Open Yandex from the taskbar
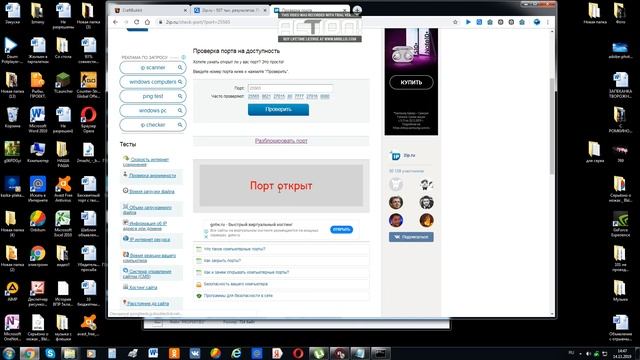The height and width of the screenshot is (360, 640). 277,353
